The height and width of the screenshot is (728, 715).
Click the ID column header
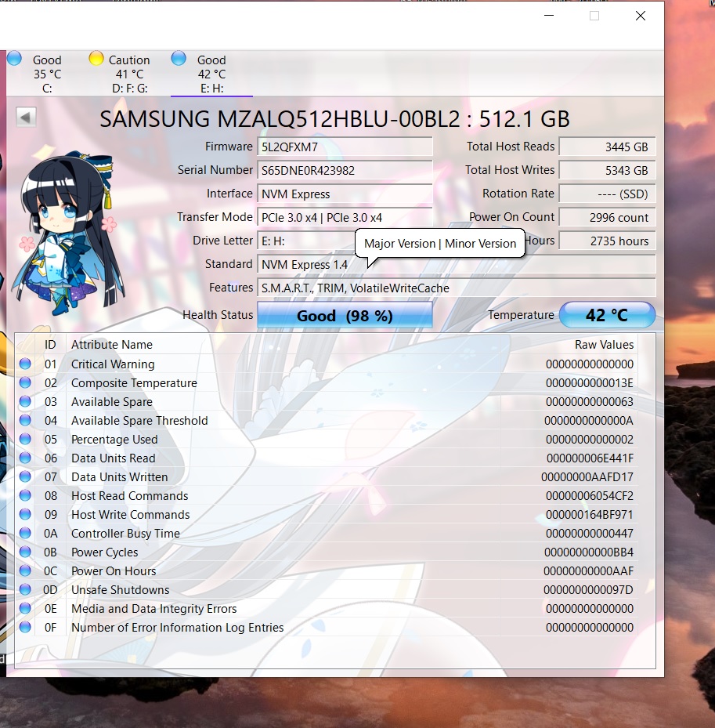(50, 345)
